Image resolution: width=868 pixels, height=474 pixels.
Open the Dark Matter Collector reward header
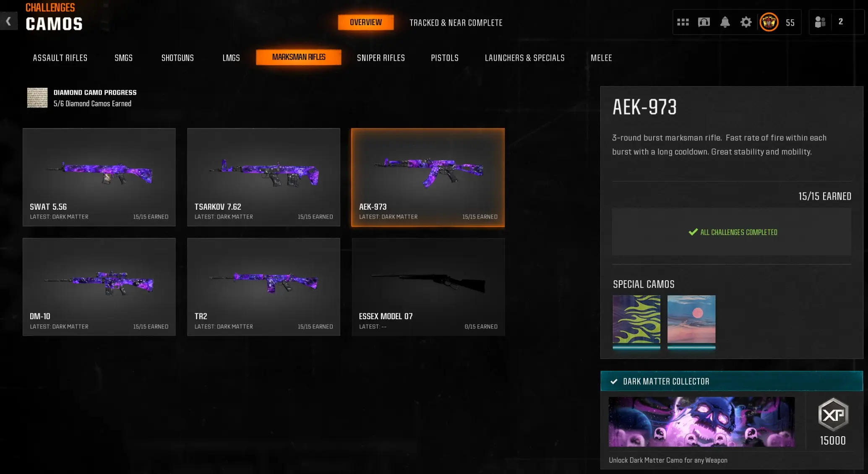[x=732, y=381]
